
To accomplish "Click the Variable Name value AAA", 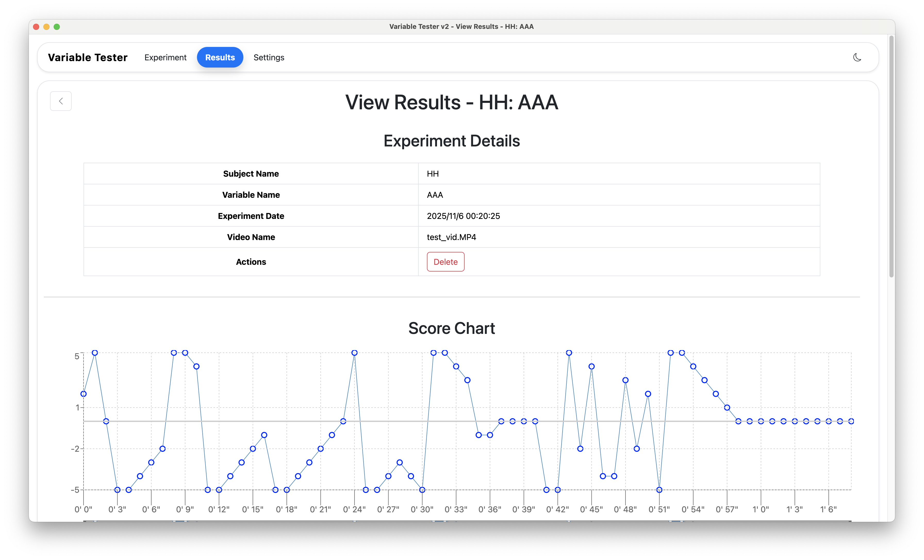I will (435, 195).
